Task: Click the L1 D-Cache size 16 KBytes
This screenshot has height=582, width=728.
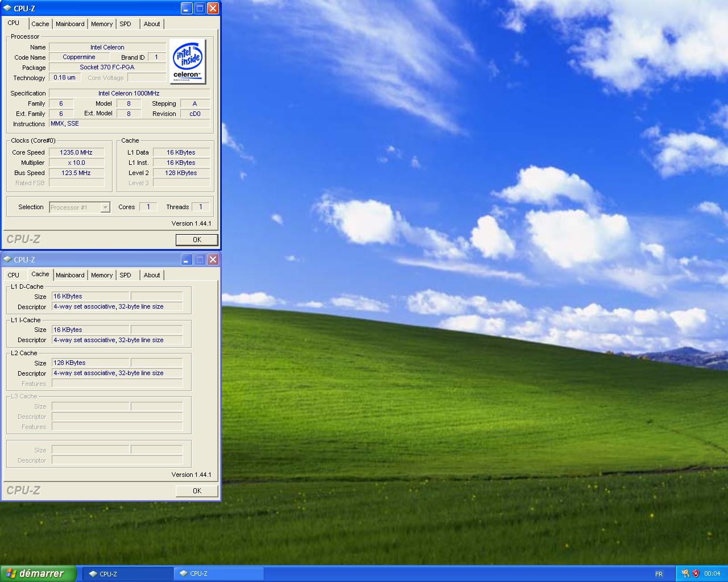Action: tap(90, 296)
